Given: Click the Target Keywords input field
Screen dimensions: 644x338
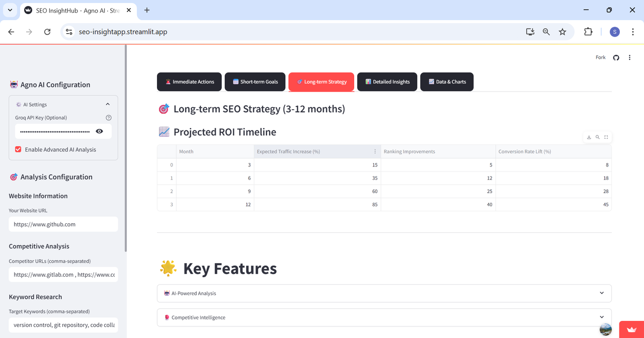Looking at the screenshot, I should point(63,325).
